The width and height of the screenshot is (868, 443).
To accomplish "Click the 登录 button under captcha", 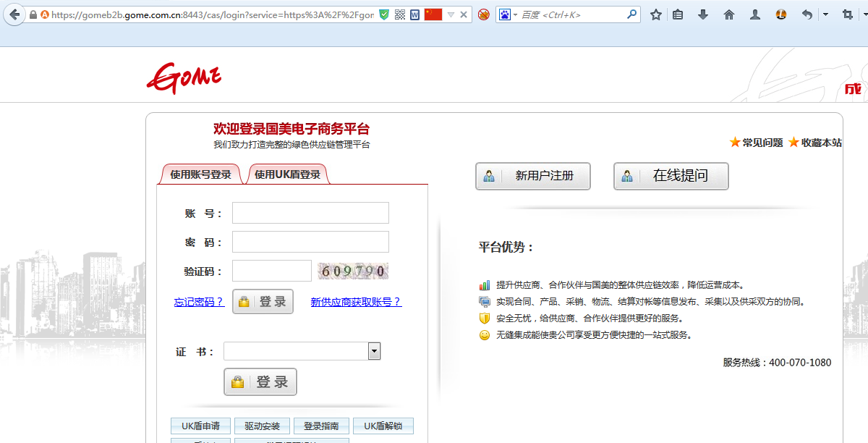I will (263, 302).
